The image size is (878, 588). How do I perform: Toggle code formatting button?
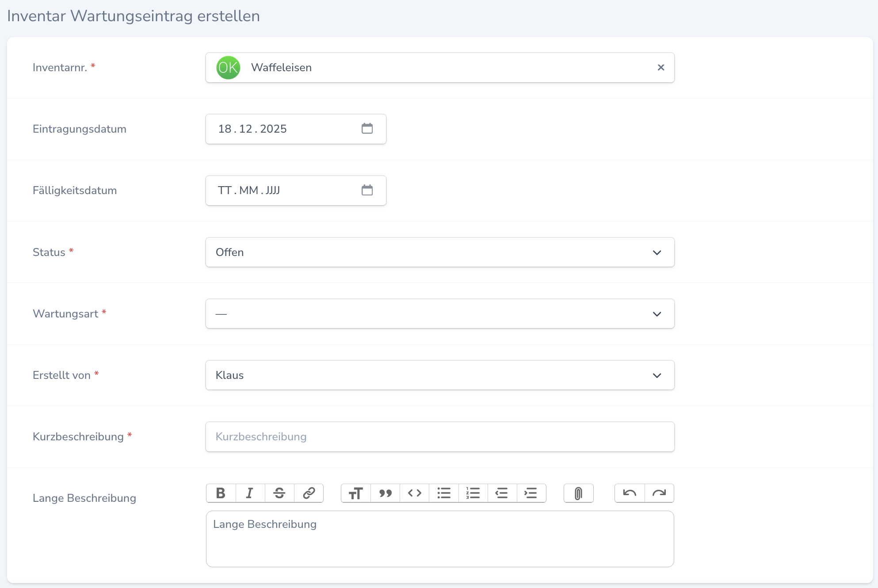coord(415,493)
